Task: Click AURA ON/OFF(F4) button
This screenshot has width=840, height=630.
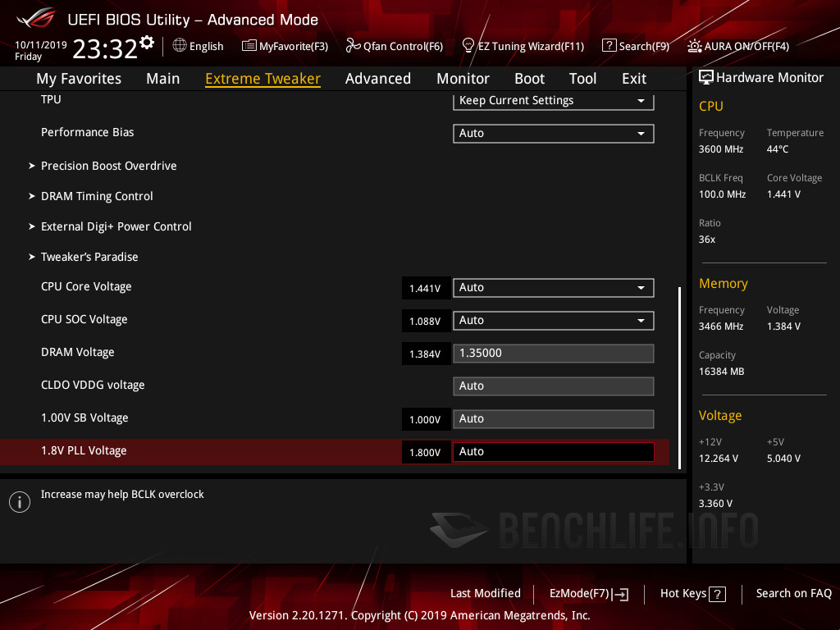Action: pos(738,46)
